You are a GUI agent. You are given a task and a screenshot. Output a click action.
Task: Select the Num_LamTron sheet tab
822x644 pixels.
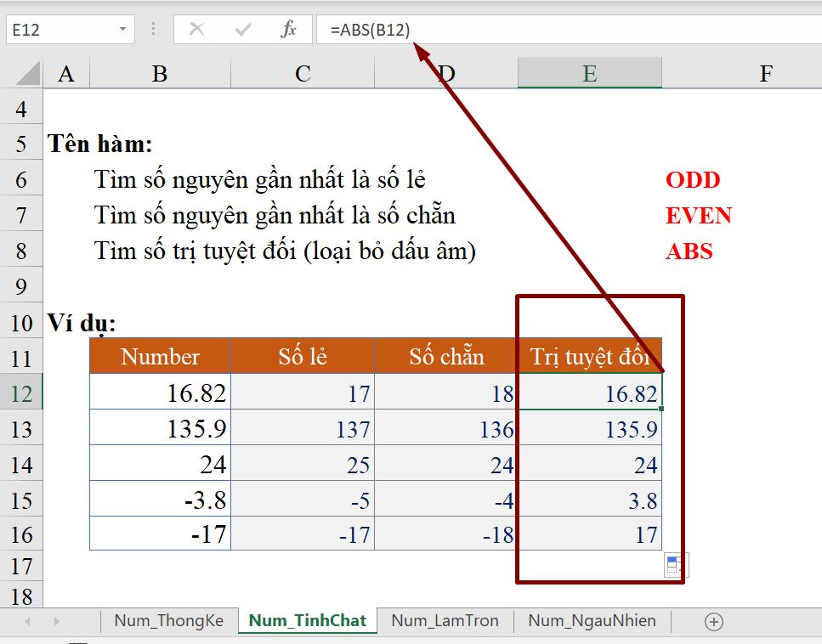(x=445, y=621)
